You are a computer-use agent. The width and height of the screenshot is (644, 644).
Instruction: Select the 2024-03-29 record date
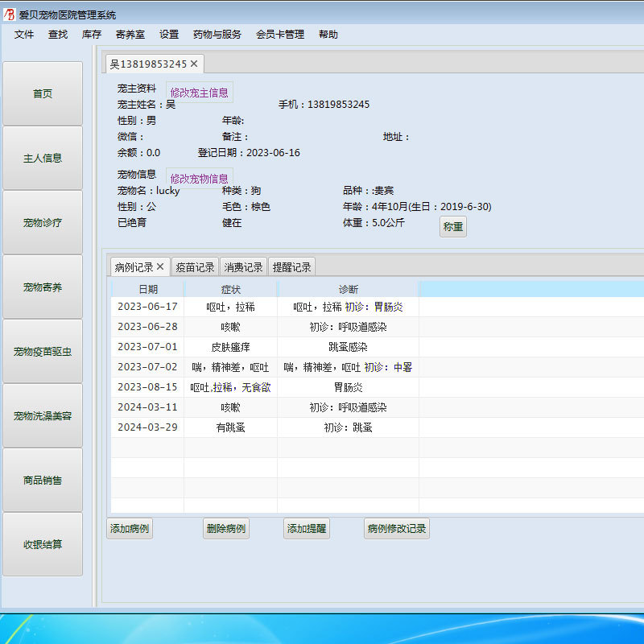[147, 427]
